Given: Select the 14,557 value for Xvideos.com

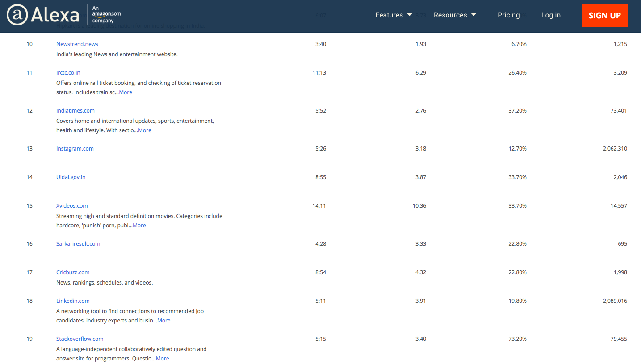Looking at the screenshot, I should click(x=618, y=205).
